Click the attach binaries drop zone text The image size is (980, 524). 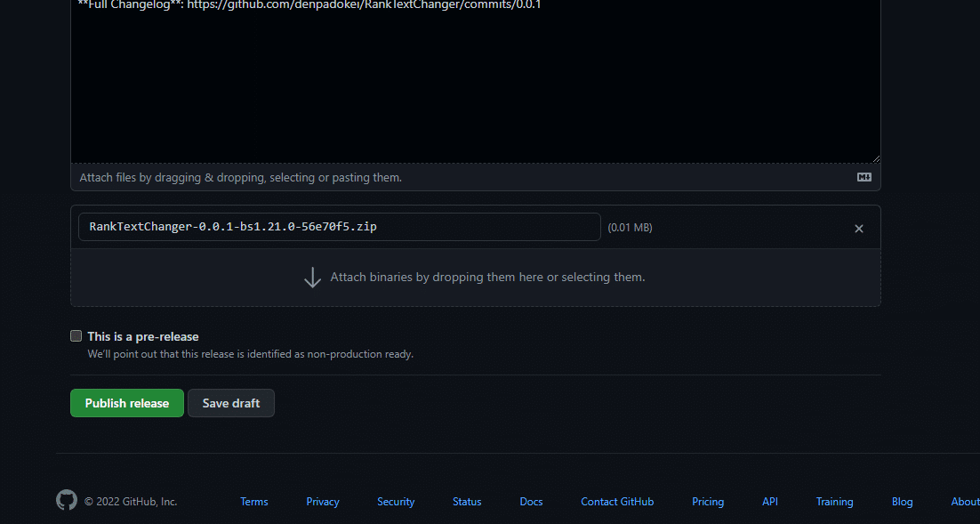pos(487,277)
